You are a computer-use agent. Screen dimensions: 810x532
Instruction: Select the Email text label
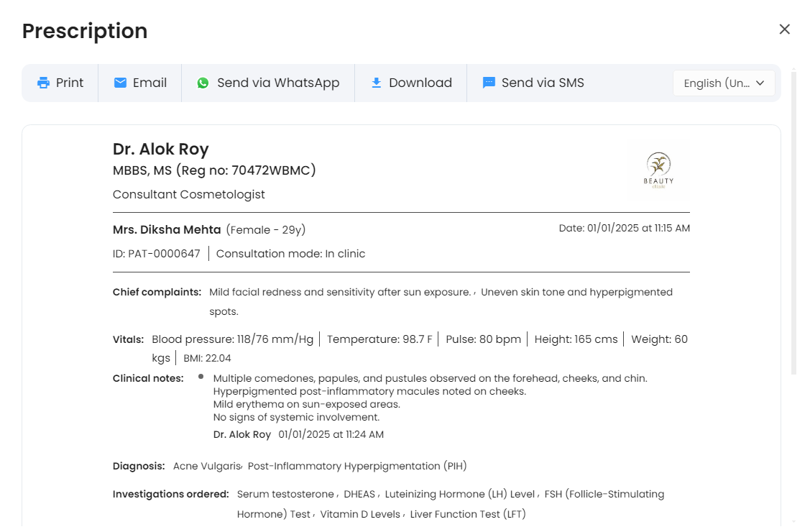tap(149, 83)
